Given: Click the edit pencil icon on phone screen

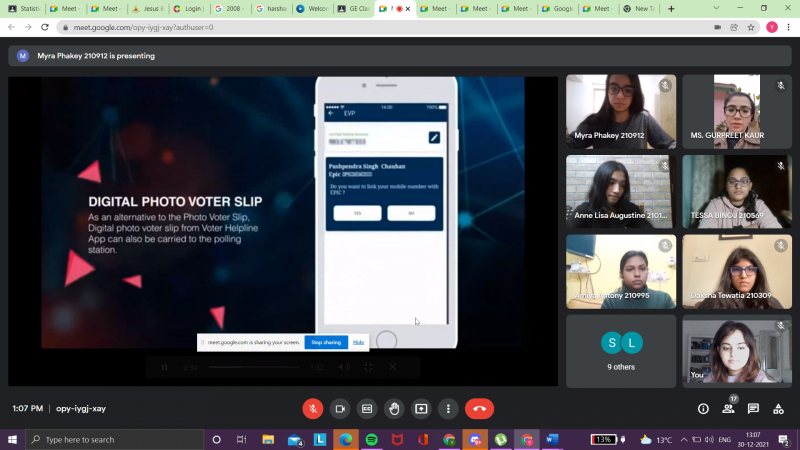Looking at the screenshot, I should click(434, 138).
